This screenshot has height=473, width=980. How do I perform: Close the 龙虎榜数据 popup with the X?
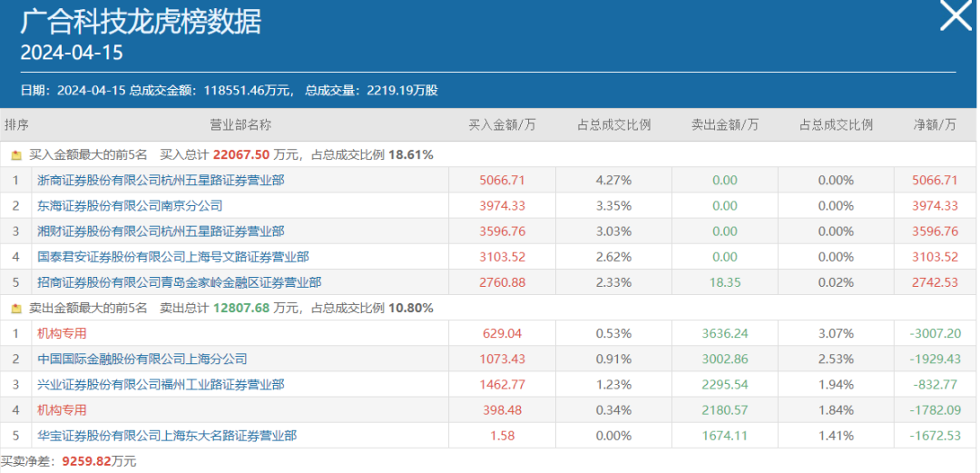click(956, 15)
